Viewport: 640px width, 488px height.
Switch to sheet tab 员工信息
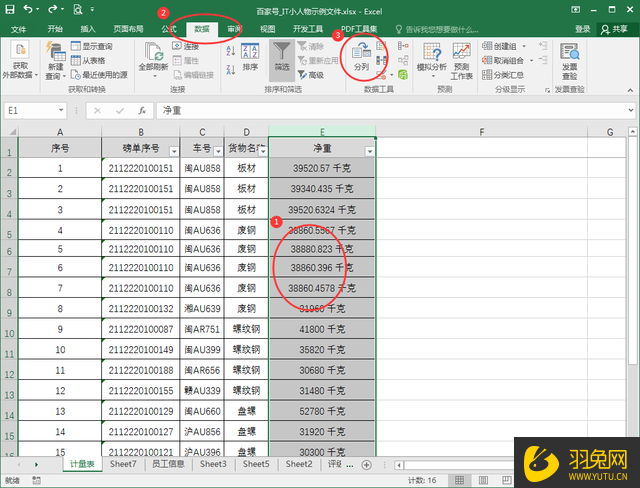168,464
